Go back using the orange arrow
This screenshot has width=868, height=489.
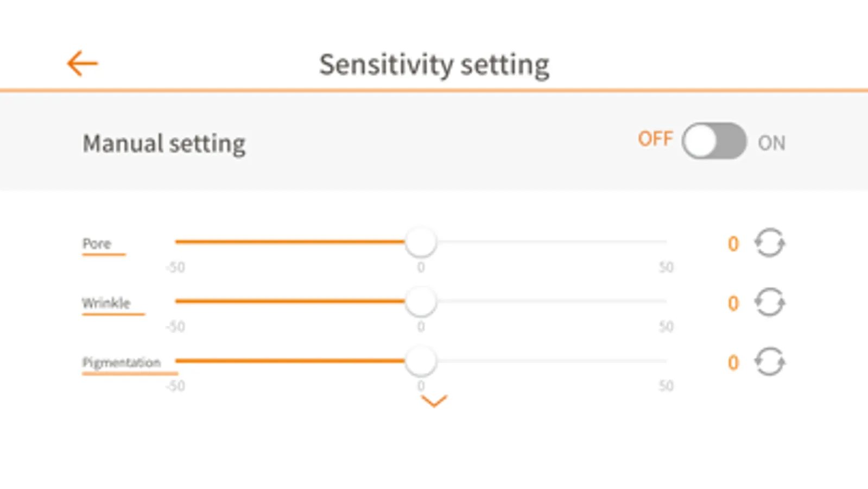(x=82, y=64)
